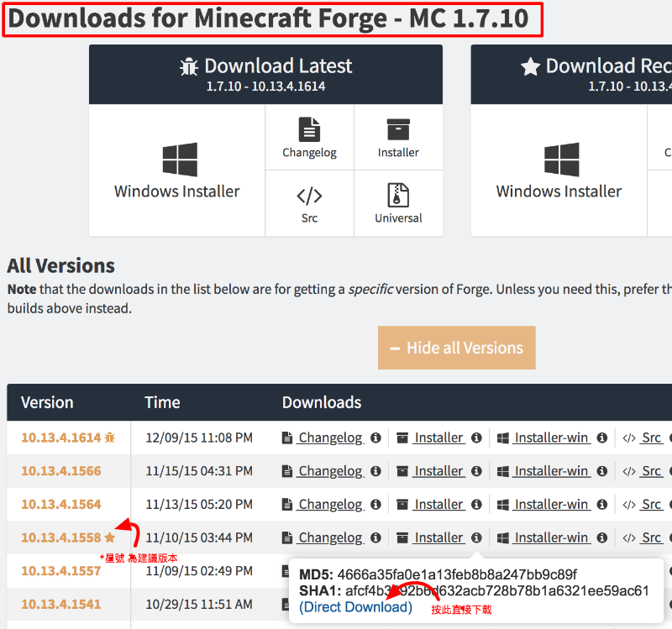
Task: Click Windows Installer under Download Recommended
Action: point(559,170)
